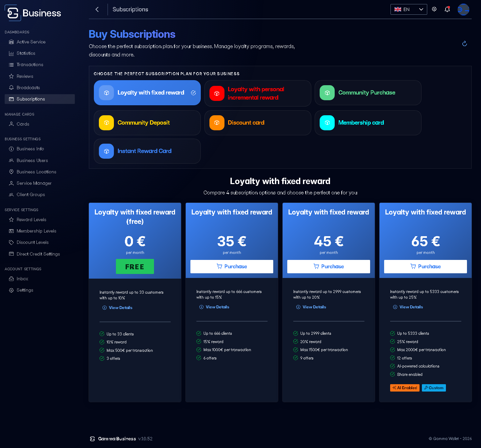Select the Discount card plan type

[258, 123]
